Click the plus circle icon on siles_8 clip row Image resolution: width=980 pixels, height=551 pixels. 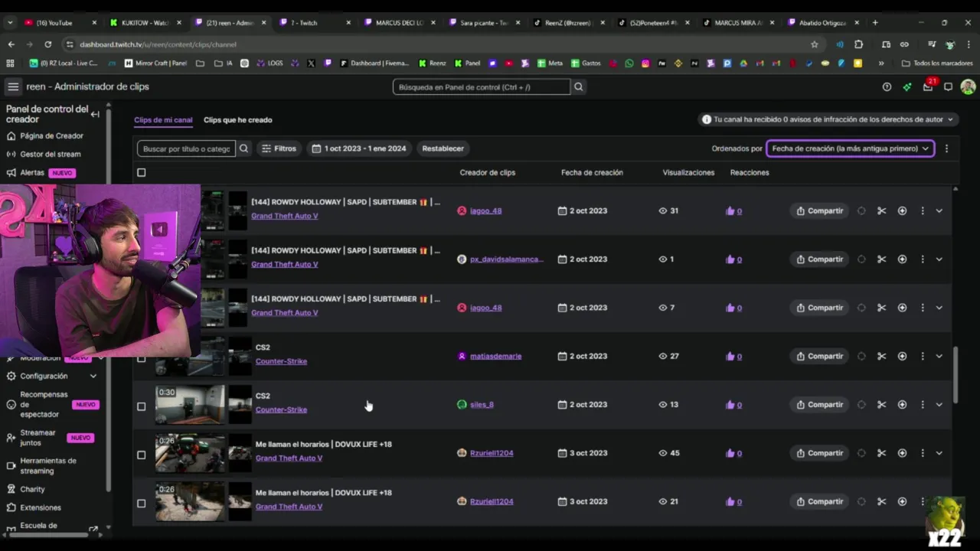(902, 405)
